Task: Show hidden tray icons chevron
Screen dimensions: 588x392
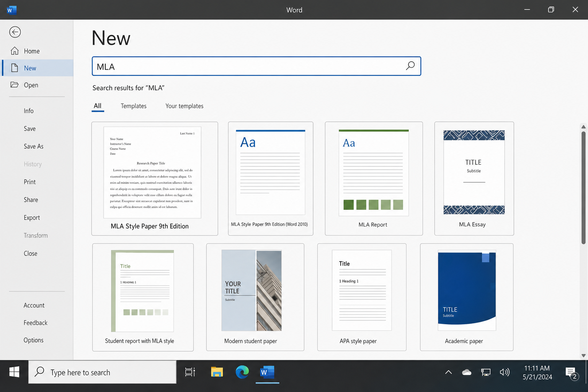Action: [x=448, y=372]
